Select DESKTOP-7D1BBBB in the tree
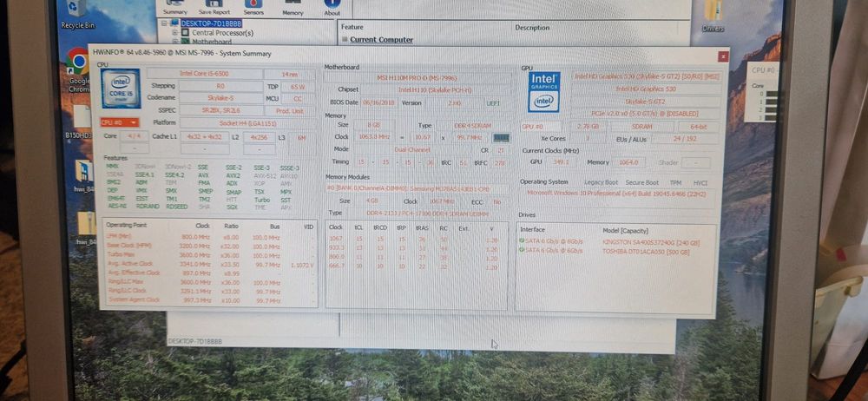 211,23
